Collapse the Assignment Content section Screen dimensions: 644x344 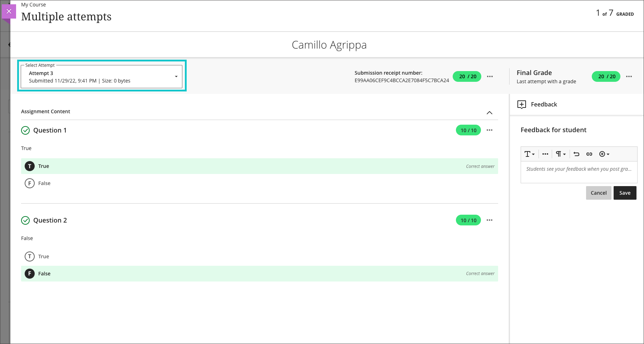(490, 113)
